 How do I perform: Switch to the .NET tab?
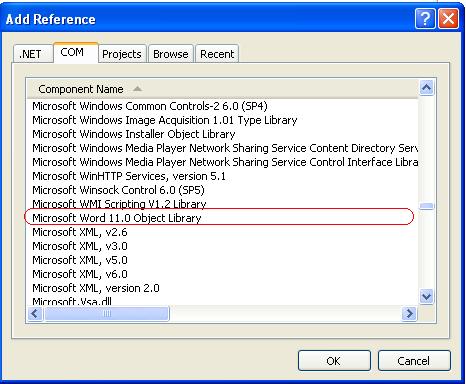pos(33,54)
